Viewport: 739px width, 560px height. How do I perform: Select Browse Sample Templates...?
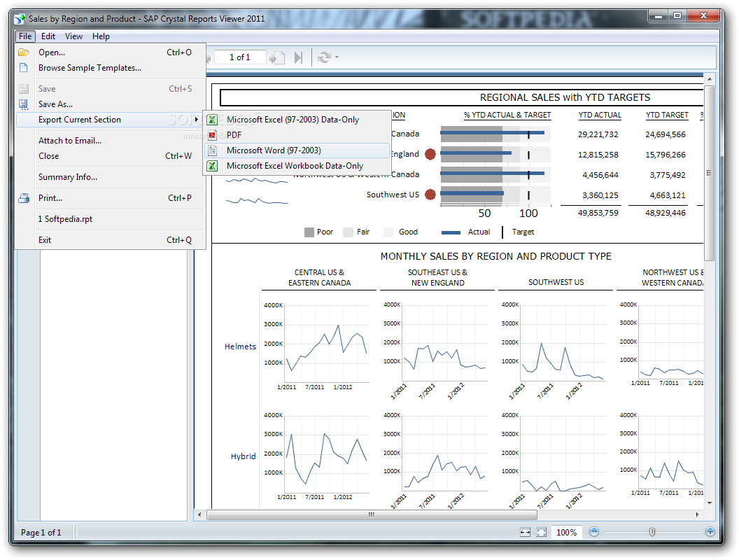click(x=111, y=68)
